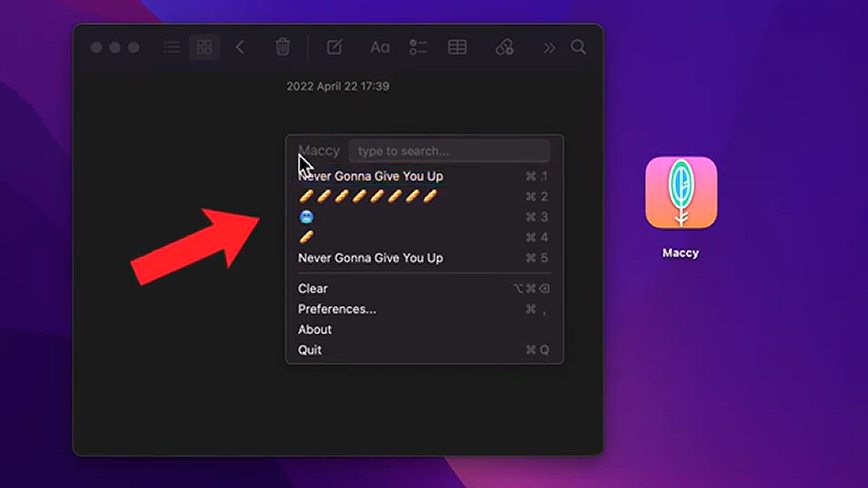This screenshot has height=488, width=868.
Task: Create new note with compose icon
Action: click(335, 47)
